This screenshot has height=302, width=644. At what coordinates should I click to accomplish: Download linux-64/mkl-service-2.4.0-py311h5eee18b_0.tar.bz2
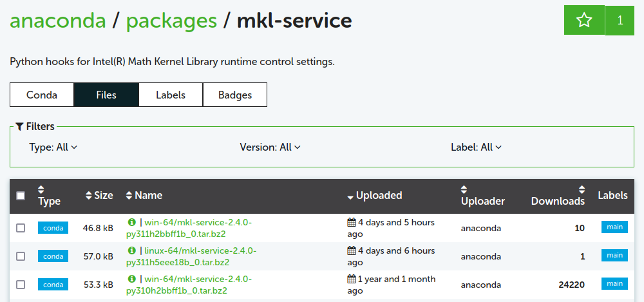coord(191,256)
